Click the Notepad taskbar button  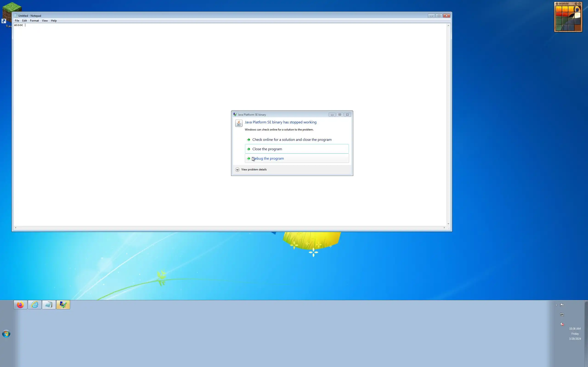pos(49,305)
